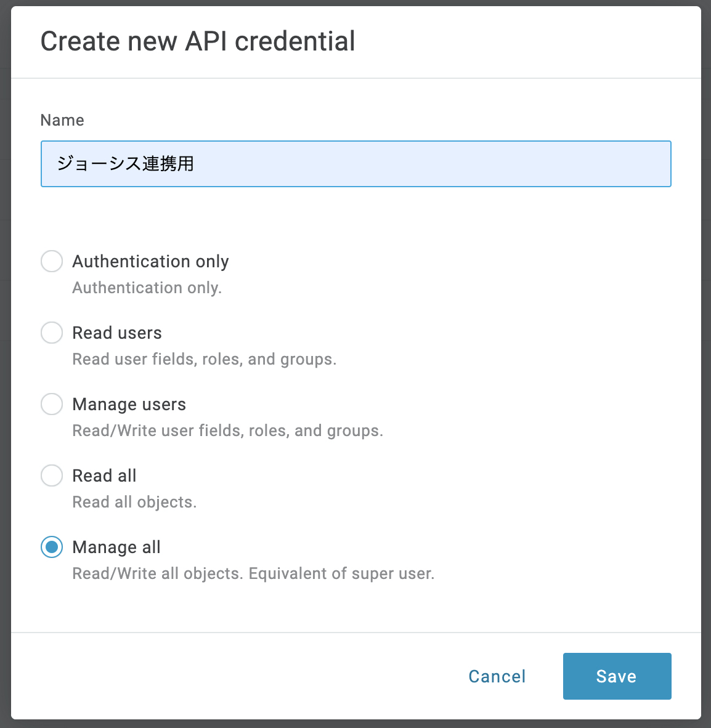Image resolution: width=711 pixels, height=728 pixels.
Task: Select the Manage users radio button
Action: coord(52,404)
